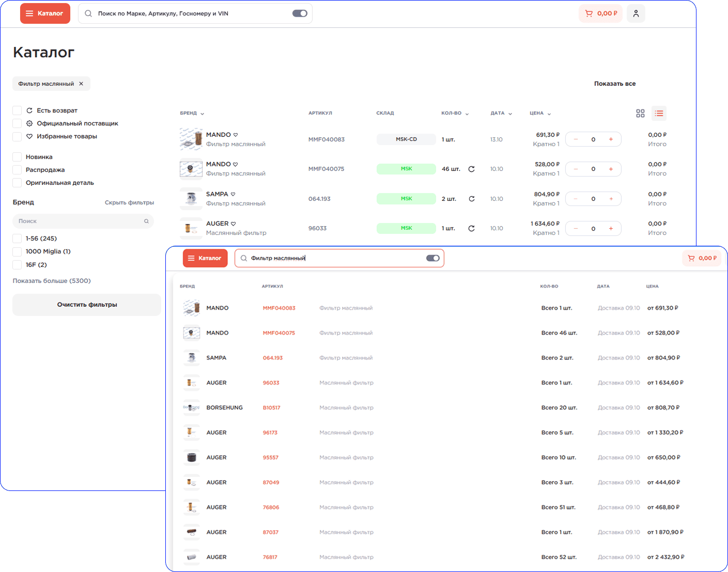Click return icon for 46 шт. row
The width and height of the screenshot is (728, 572).
pos(471,169)
